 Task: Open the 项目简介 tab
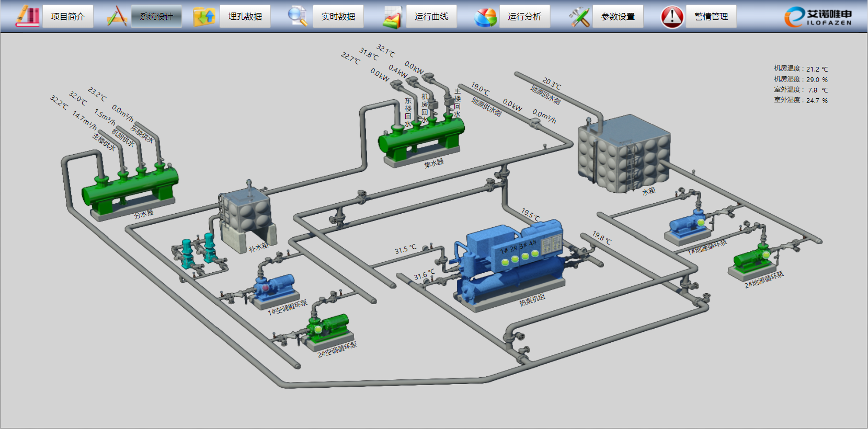coord(68,17)
